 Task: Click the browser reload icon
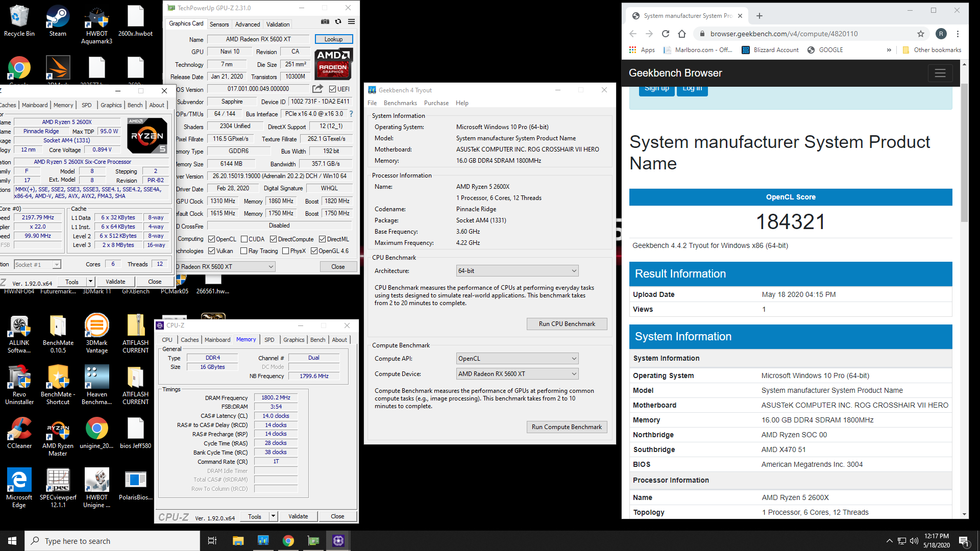(x=666, y=34)
